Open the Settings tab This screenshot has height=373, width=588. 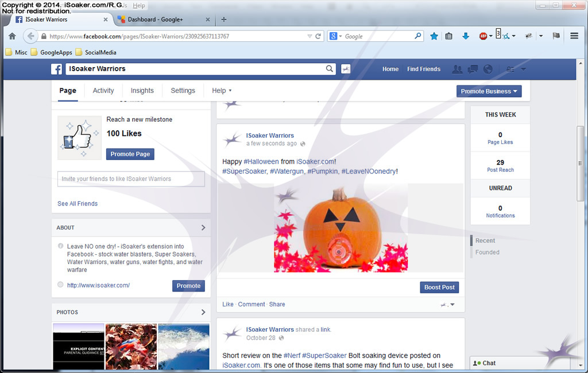(183, 90)
